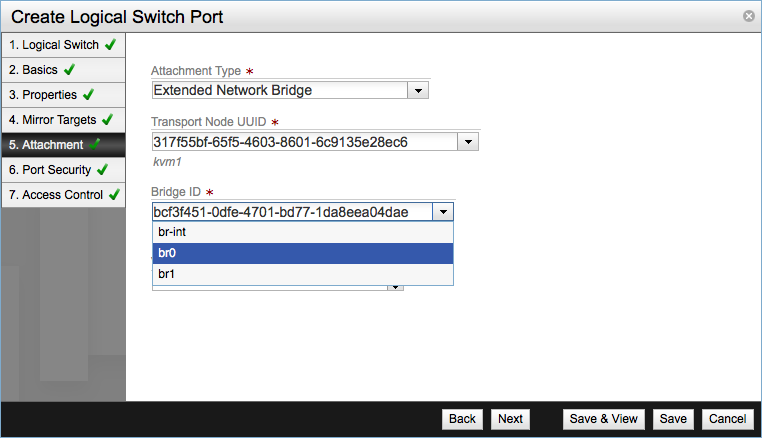Click the Back button

coord(462,419)
